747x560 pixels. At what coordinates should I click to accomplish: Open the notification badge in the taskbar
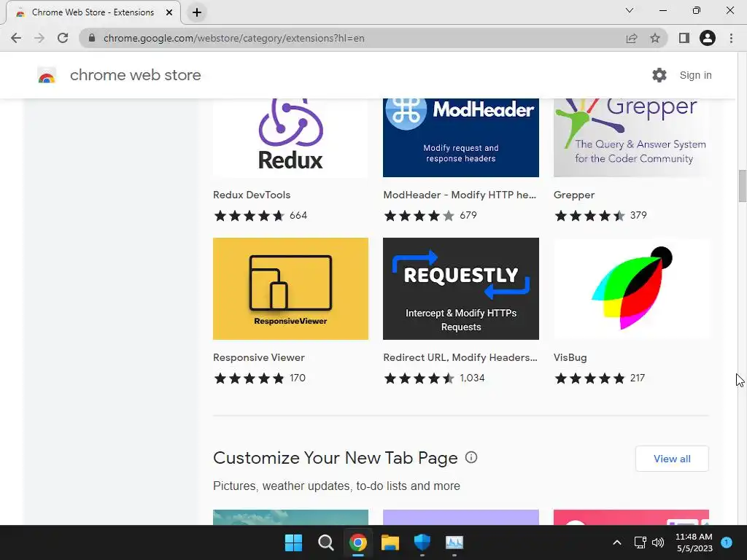tap(727, 542)
